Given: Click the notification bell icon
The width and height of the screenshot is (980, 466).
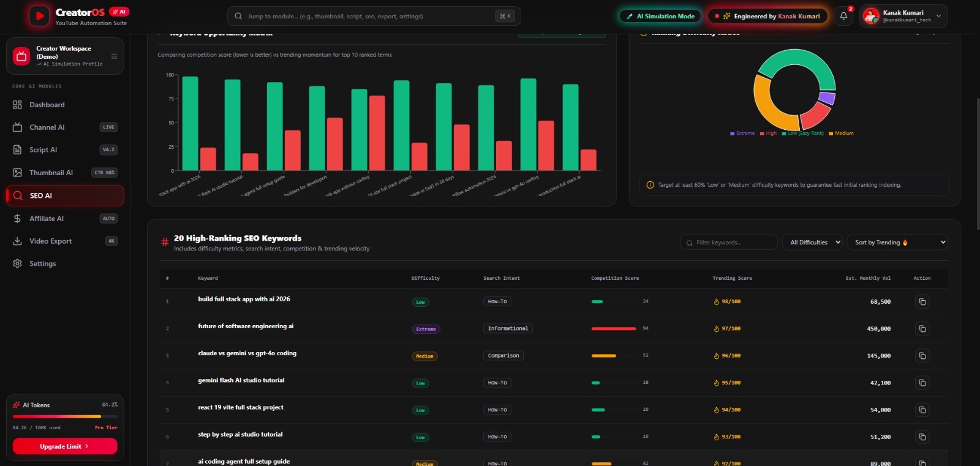Looking at the screenshot, I should (x=843, y=16).
